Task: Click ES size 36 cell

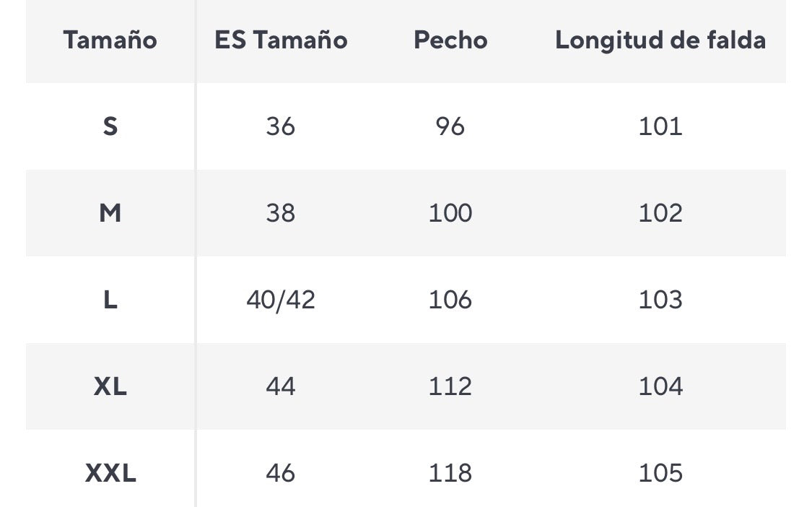Action: (281, 126)
